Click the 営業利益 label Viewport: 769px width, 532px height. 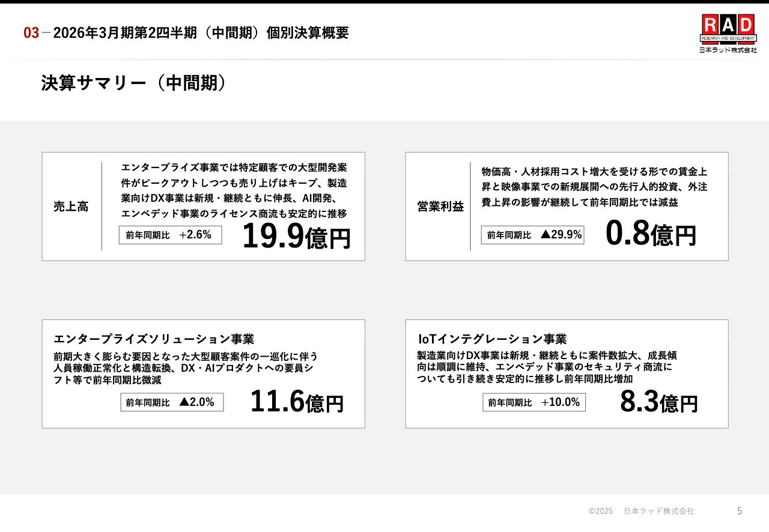tap(440, 207)
